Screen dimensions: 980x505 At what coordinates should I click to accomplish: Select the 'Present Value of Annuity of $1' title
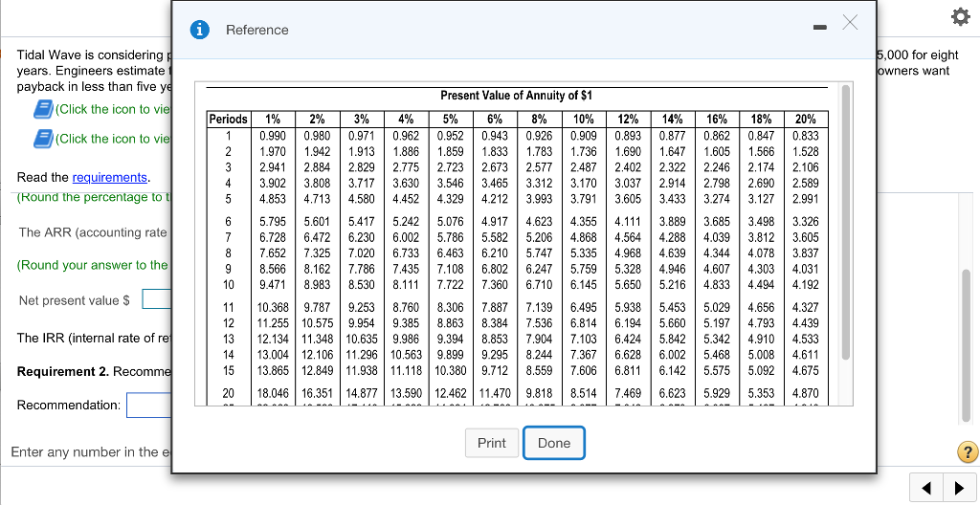(x=516, y=96)
